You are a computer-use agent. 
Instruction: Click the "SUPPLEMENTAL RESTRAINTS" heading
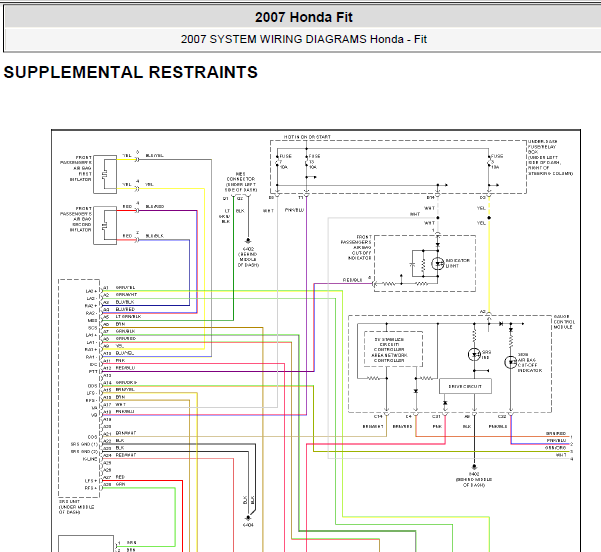pos(131,72)
